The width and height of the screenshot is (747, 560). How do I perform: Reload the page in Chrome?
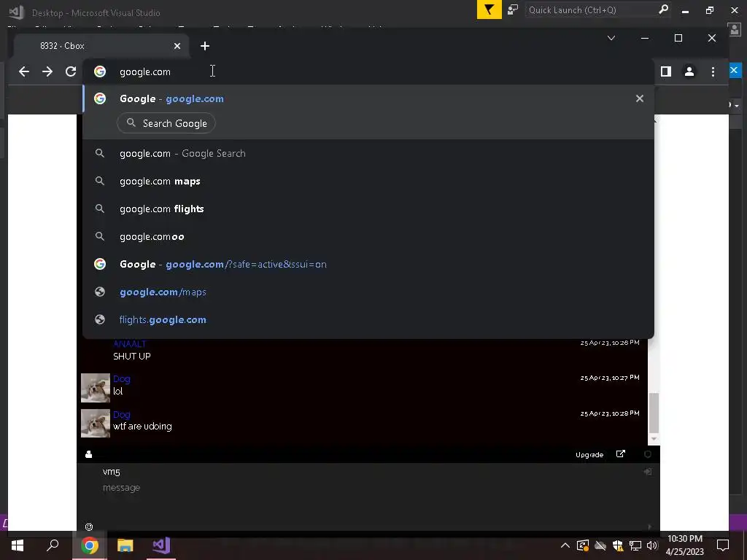(x=71, y=72)
